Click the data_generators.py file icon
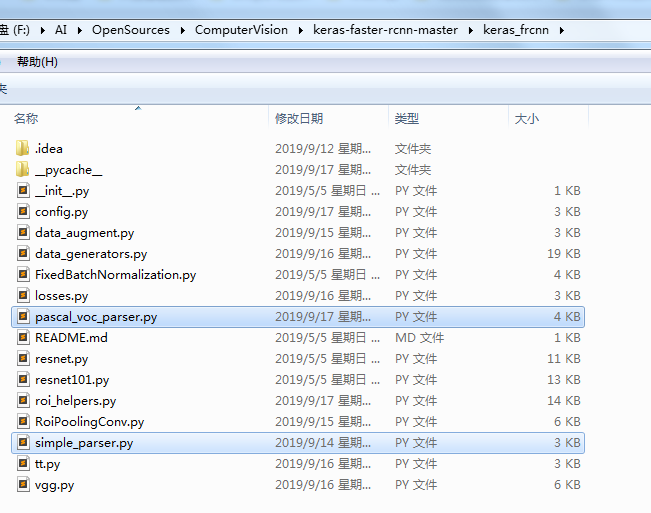Screen dimensions: 651x513 [x=23, y=254]
